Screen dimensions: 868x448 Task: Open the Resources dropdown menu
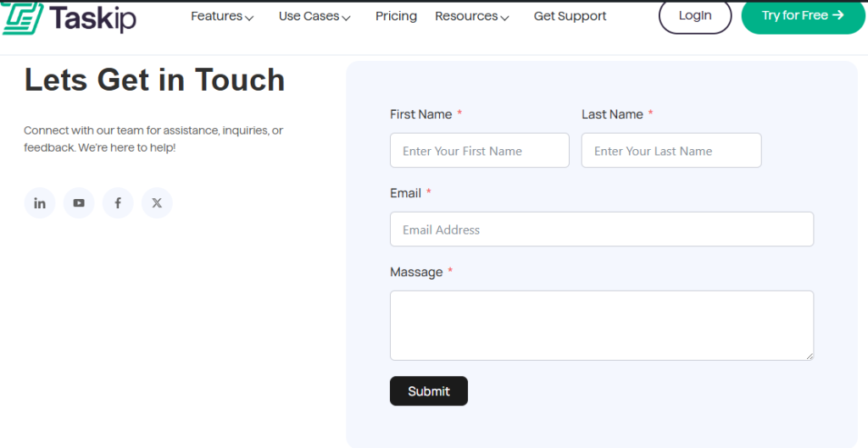click(472, 16)
